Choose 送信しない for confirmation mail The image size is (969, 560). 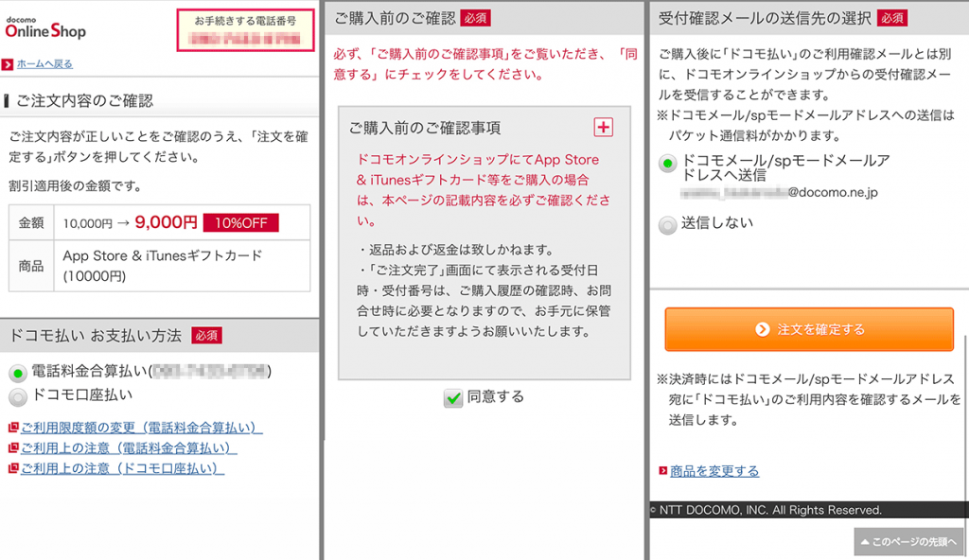(668, 223)
